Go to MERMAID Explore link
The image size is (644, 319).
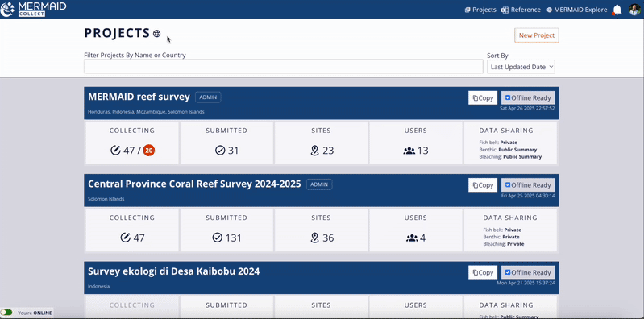tap(576, 10)
